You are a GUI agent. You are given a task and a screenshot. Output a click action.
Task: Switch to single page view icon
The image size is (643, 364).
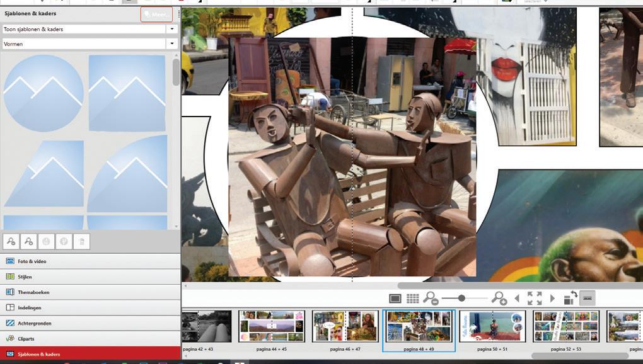pos(395,299)
